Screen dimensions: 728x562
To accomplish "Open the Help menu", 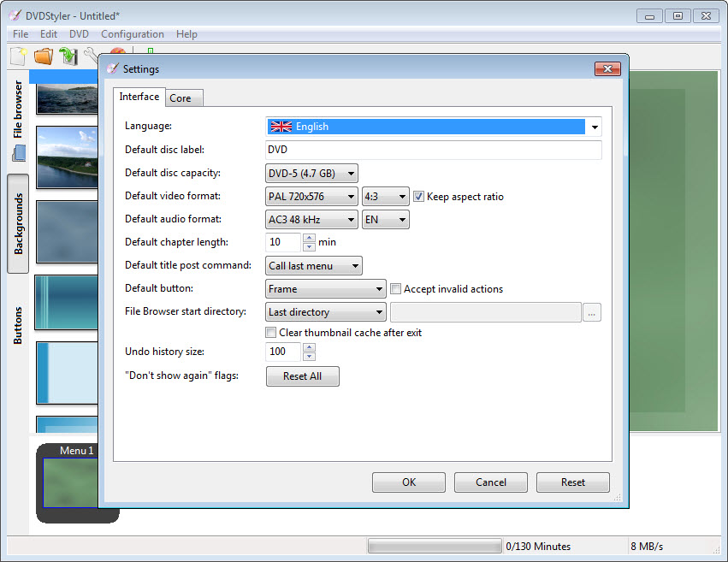I will [186, 34].
